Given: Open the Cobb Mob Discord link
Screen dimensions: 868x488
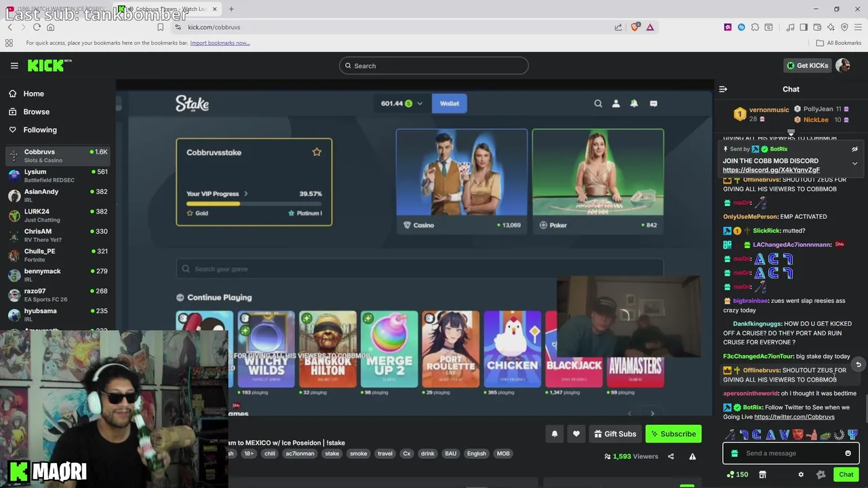Looking at the screenshot, I should pos(771,170).
